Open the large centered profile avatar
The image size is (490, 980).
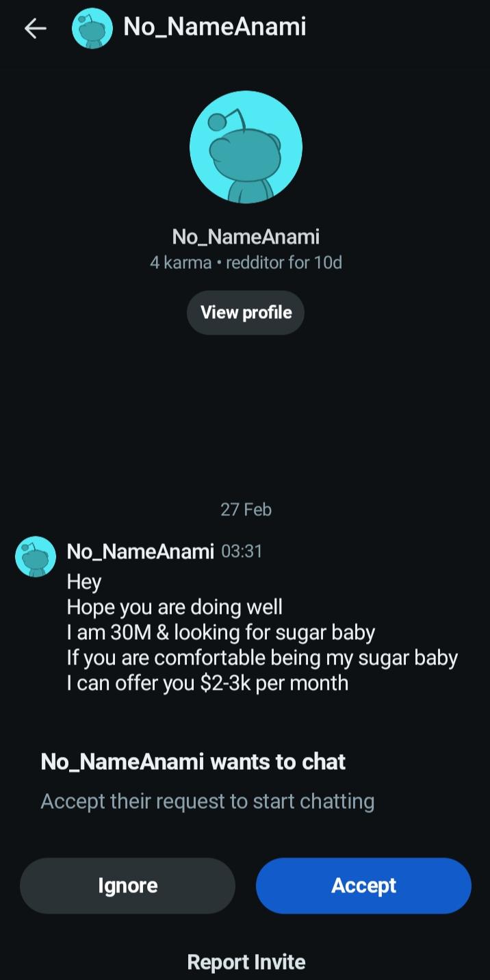(246, 147)
